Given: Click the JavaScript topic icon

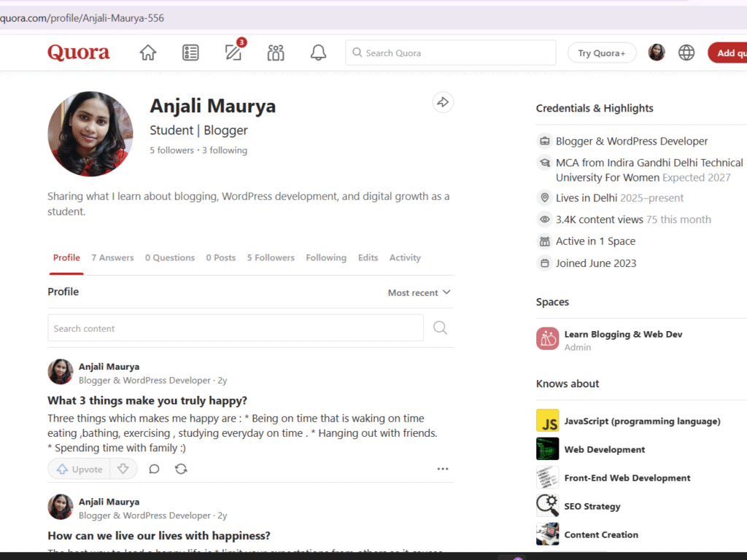Looking at the screenshot, I should [x=547, y=421].
